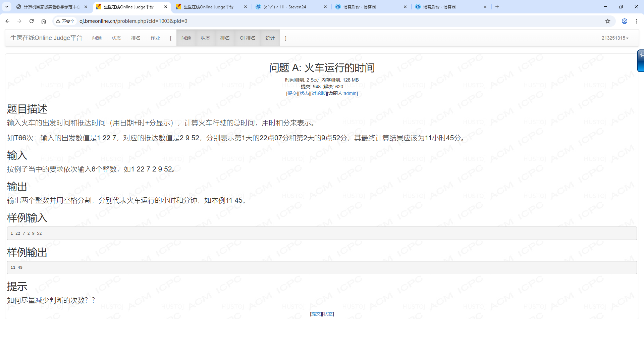Screen dimensions: 644x349
Task: Click the browser address bar URL
Action: 133,21
